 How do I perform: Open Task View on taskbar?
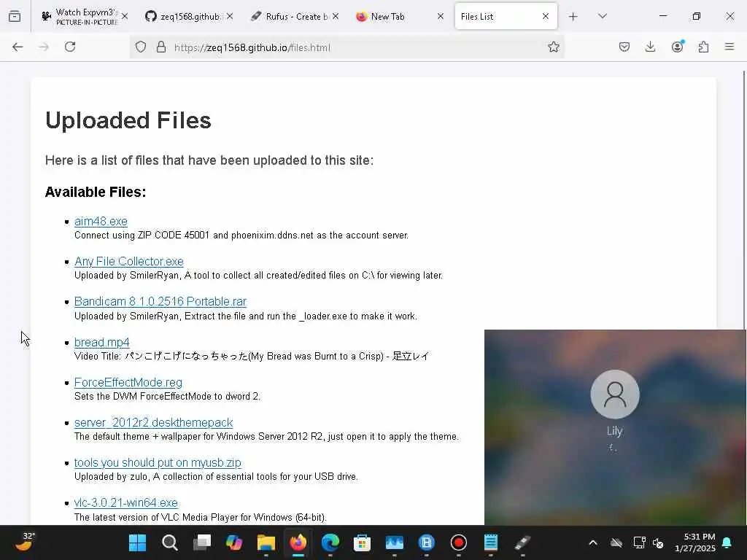coord(202,542)
